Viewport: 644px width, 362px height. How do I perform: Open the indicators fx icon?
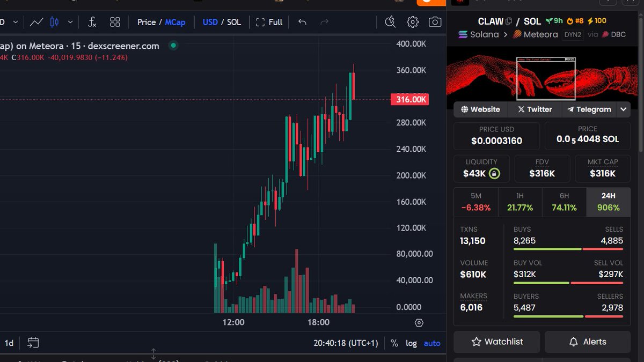tap(92, 22)
